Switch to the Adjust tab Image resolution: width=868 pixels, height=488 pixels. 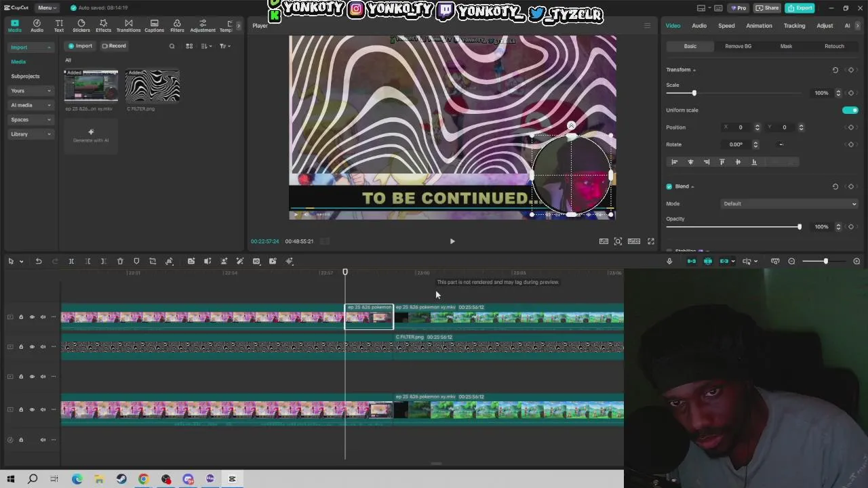coord(825,26)
